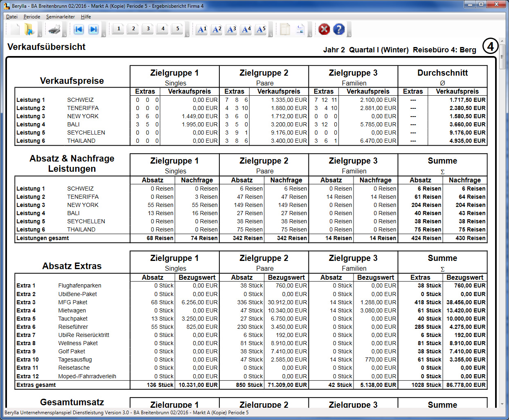Open the Hilfe menu
The height and width of the screenshot is (420, 509).
(x=86, y=17)
